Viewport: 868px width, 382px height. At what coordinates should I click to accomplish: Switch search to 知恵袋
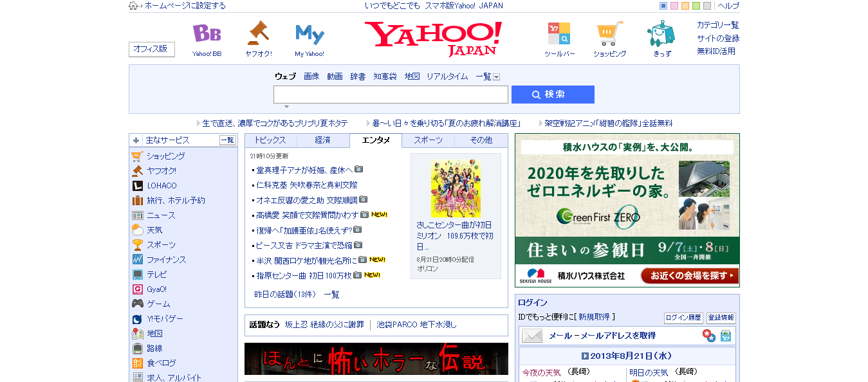385,77
